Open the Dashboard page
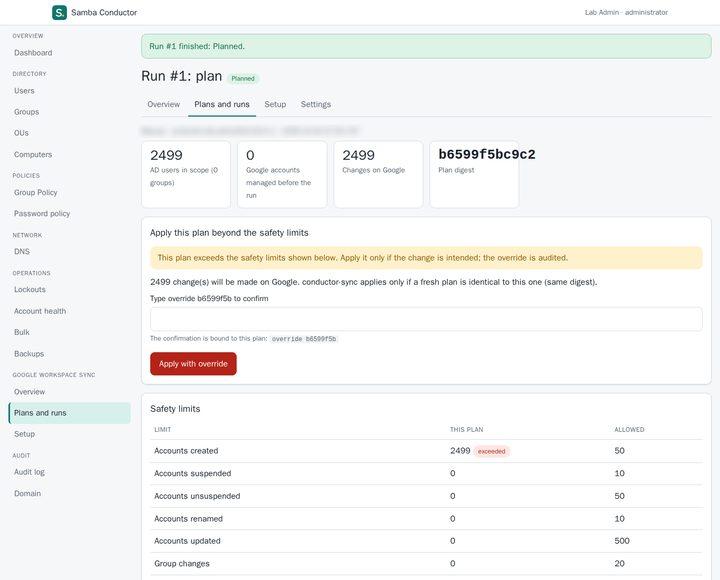Viewport: 720px width, 580px height. 33,53
